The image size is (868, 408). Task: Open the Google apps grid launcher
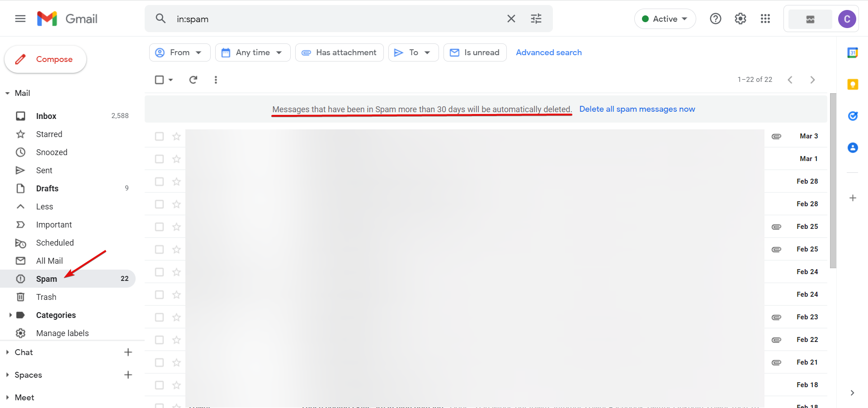[x=765, y=19]
